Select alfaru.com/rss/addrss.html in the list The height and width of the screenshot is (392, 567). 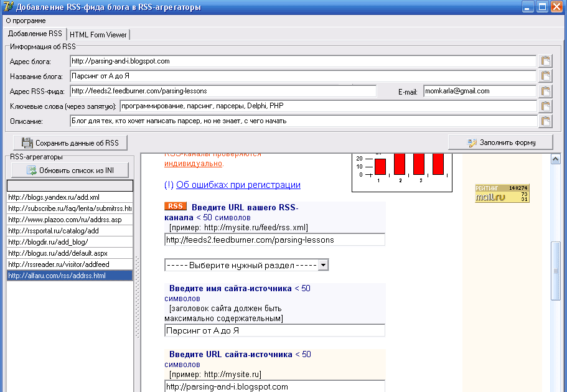(x=70, y=276)
